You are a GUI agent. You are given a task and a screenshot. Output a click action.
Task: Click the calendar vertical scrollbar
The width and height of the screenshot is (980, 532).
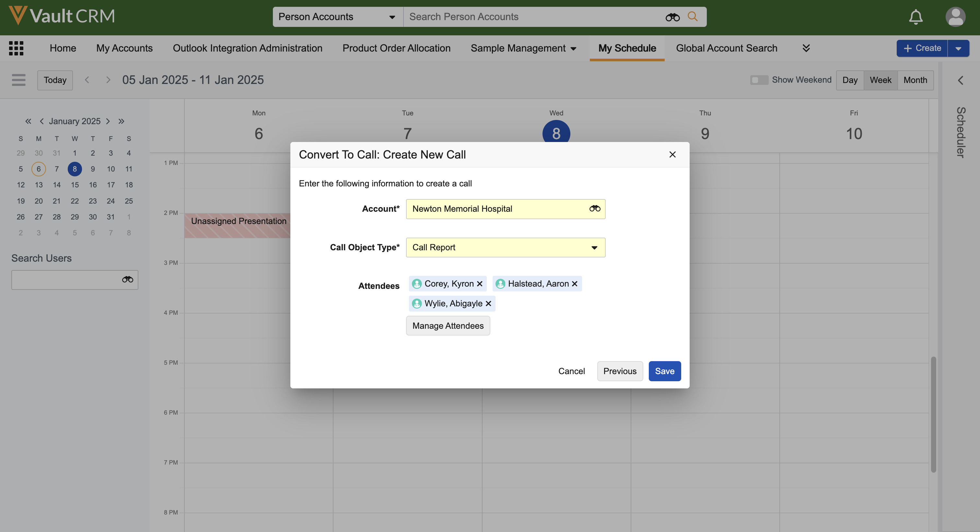coord(933,414)
